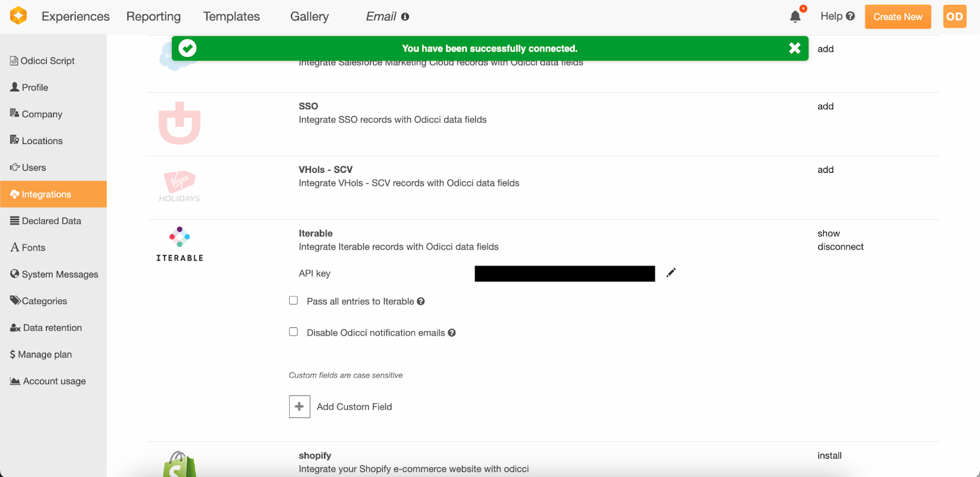Click the Create New button
This screenshot has height=477, width=980.
point(897,17)
